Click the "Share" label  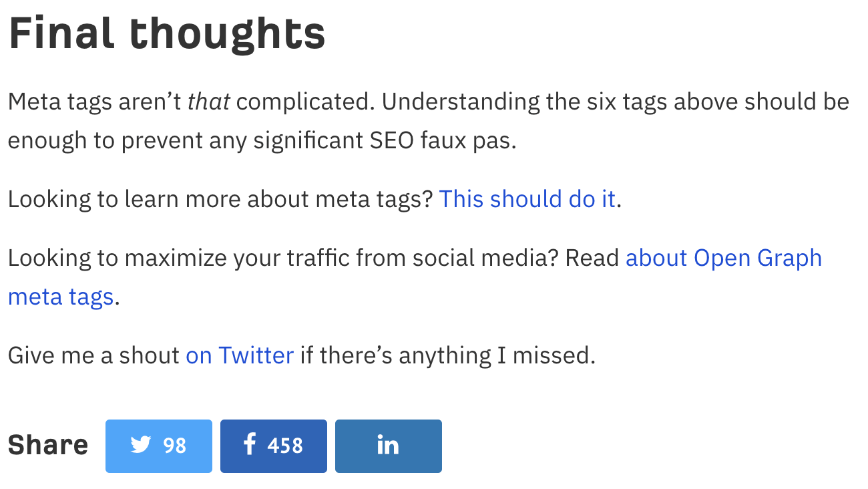coord(48,446)
